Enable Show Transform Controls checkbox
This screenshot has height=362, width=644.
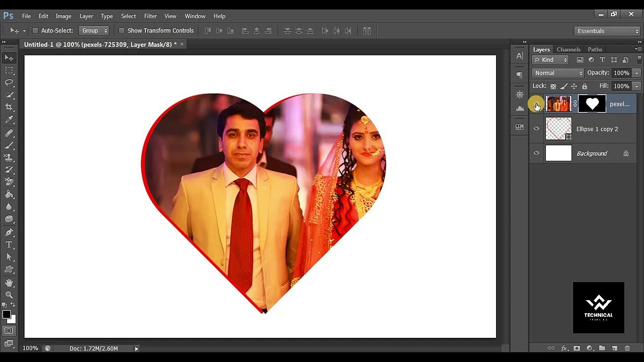pyautogui.click(x=121, y=31)
